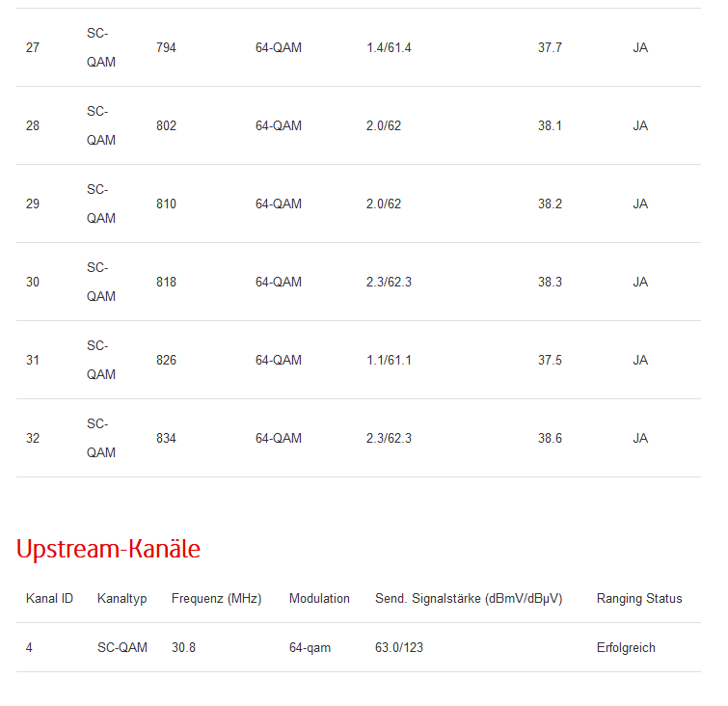Click the 2.3/62.3 value in row 30
The image size is (728, 706).
tap(389, 282)
